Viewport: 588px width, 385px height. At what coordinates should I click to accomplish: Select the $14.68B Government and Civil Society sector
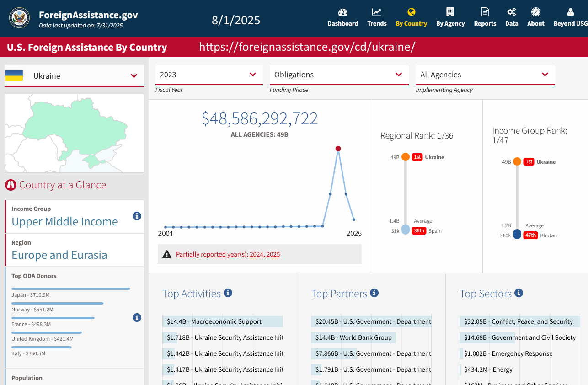tap(520, 337)
